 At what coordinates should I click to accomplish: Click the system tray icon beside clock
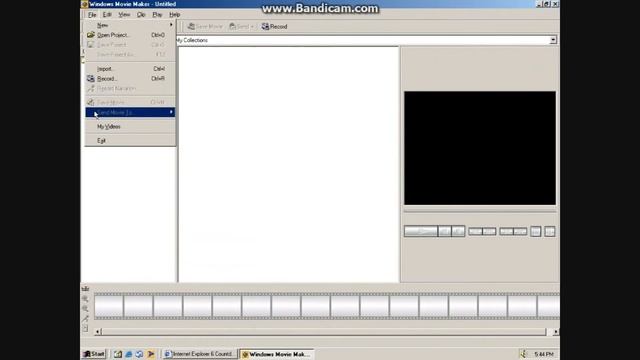(x=523, y=354)
